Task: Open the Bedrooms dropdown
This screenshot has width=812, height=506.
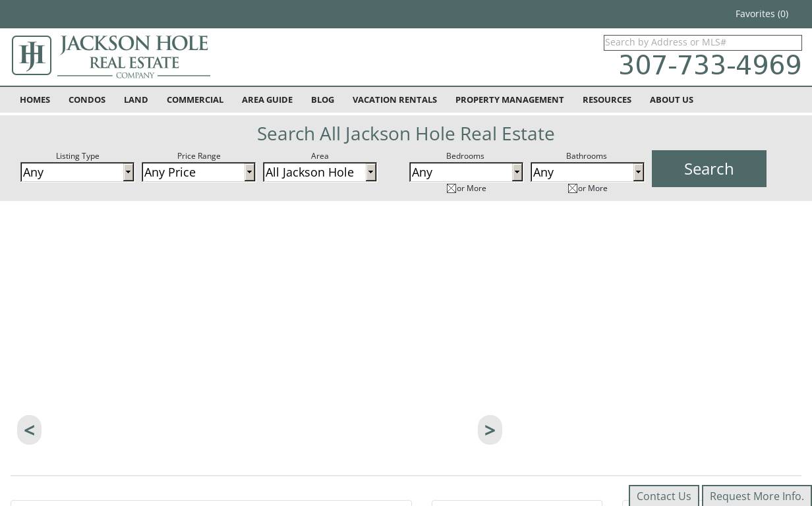Action: coord(466,172)
